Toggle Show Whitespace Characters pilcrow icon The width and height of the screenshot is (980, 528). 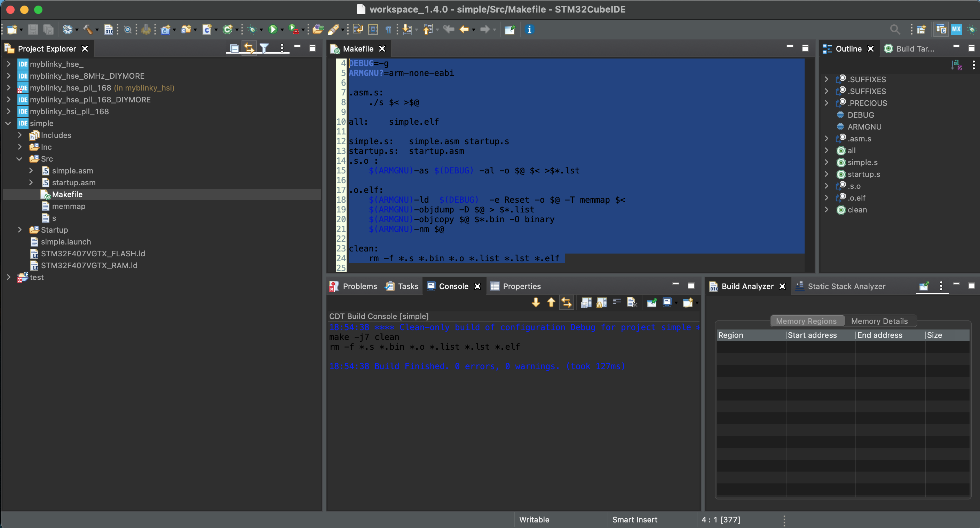point(388,29)
